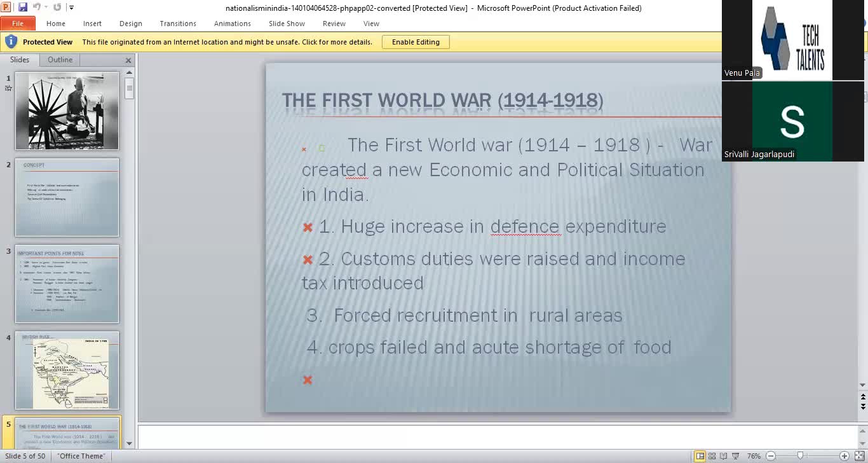Click the text 'crops failed and acute shortage of food'
The height and width of the screenshot is (463, 868).
499,347
